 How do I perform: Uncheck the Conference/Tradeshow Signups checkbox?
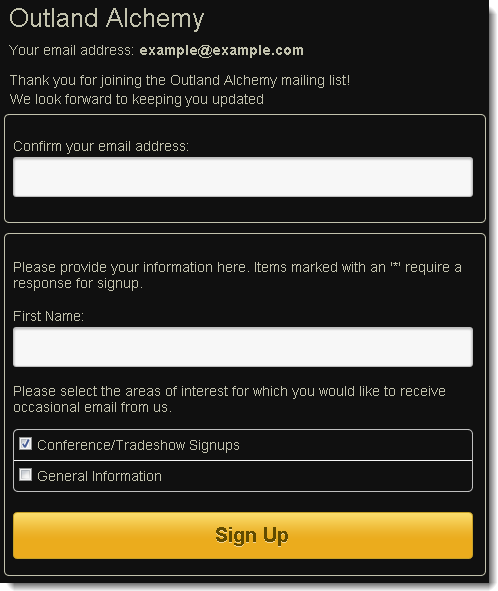point(25,444)
